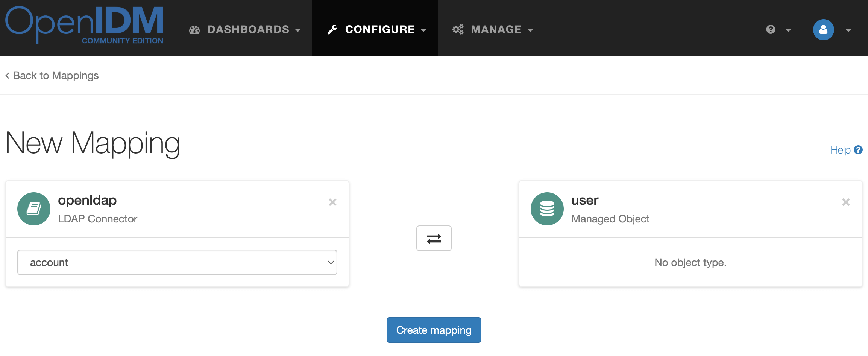
Task: Remove the openldap source
Action: pyautogui.click(x=332, y=202)
